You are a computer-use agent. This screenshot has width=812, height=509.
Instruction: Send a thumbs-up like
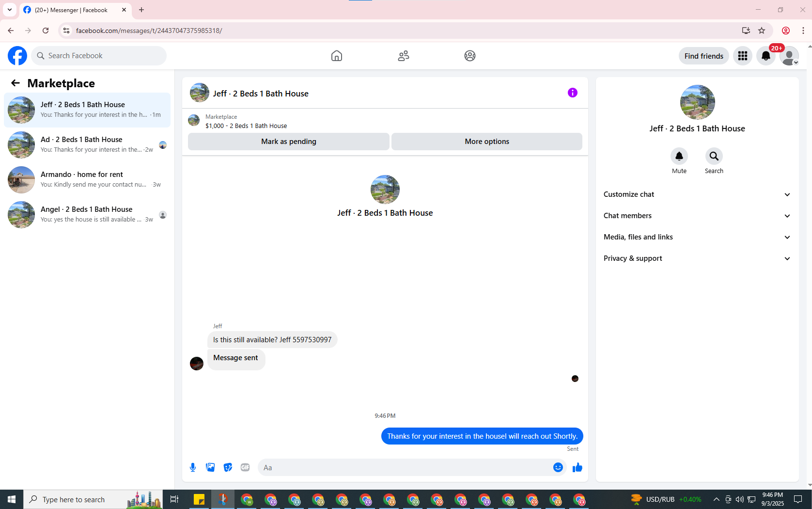coord(578,467)
